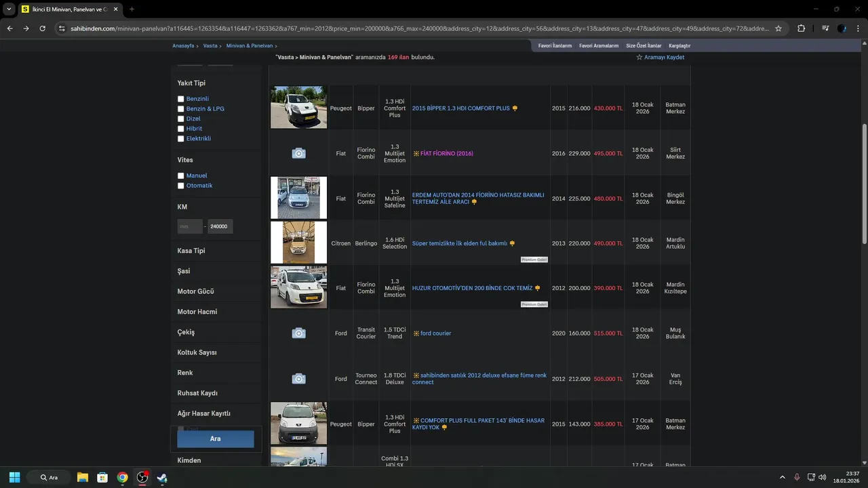Viewport: 868px width, 488px height.
Task: Open the extensions puzzle icon
Action: 802,28
